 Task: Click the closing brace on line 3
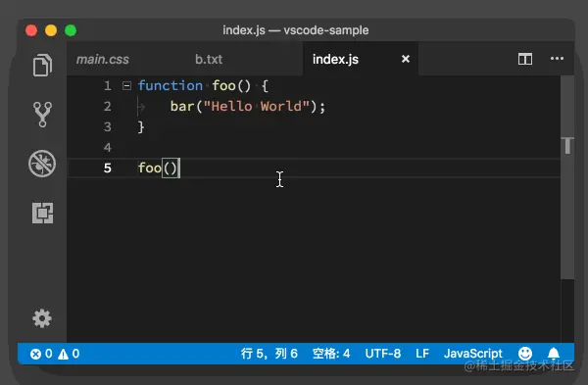pos(141,127)
